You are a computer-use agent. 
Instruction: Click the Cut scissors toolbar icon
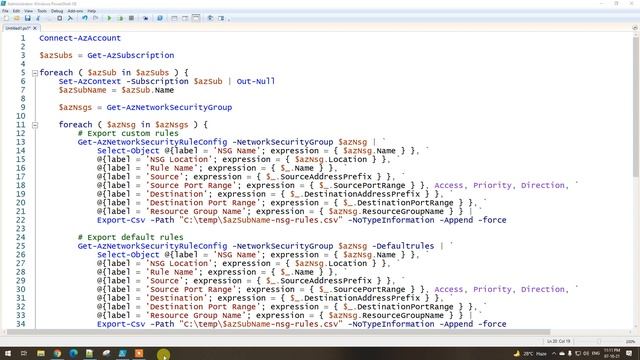point(38,18)
